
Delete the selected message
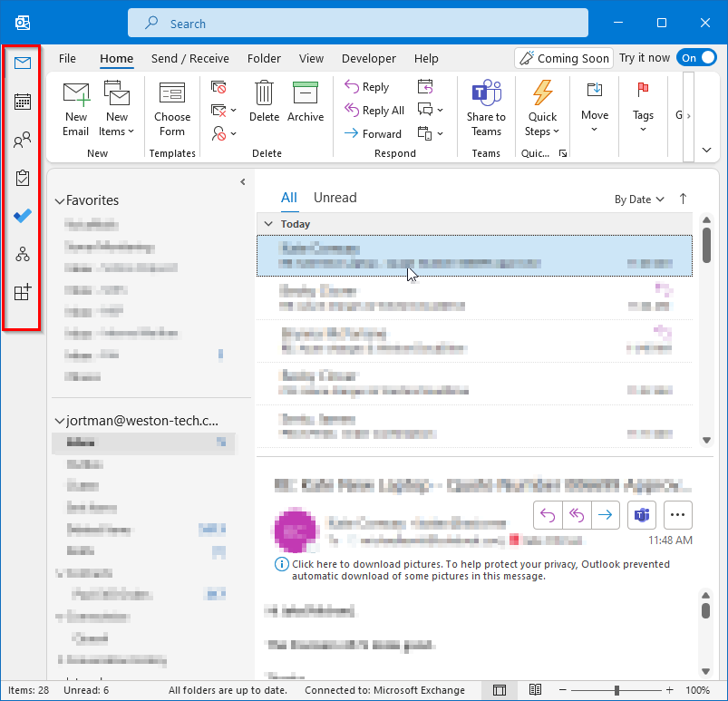coord(264,102)
